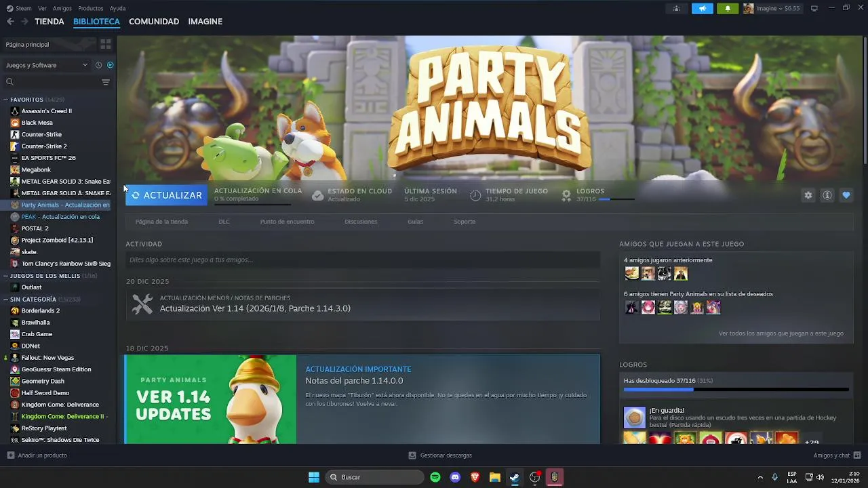Open Página de la tienda link
Screen dimensions: 868x488
point(161,222)
